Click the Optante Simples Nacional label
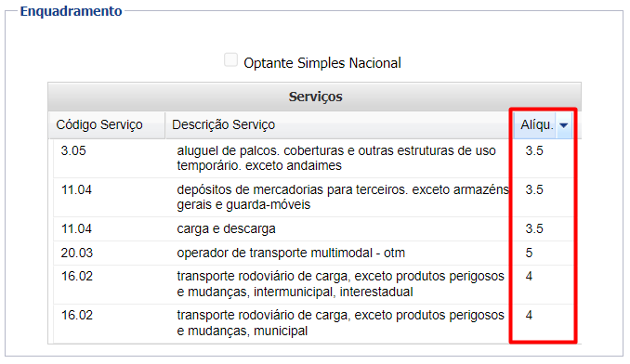This screenshot has width=630, height=364. 322,63
